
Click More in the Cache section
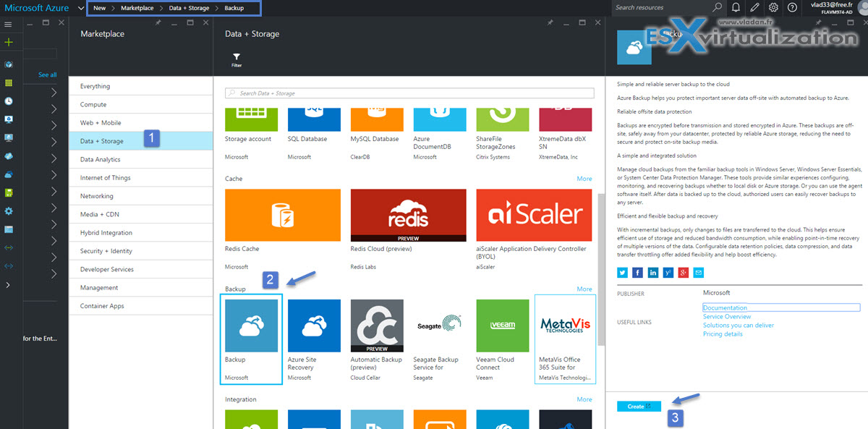[584, 179]
